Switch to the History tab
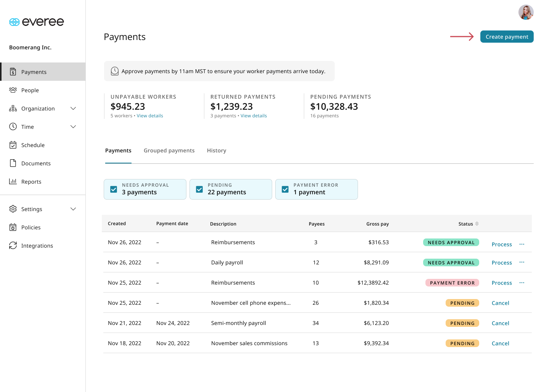This screenshot has width=552, height=392. 217,150
